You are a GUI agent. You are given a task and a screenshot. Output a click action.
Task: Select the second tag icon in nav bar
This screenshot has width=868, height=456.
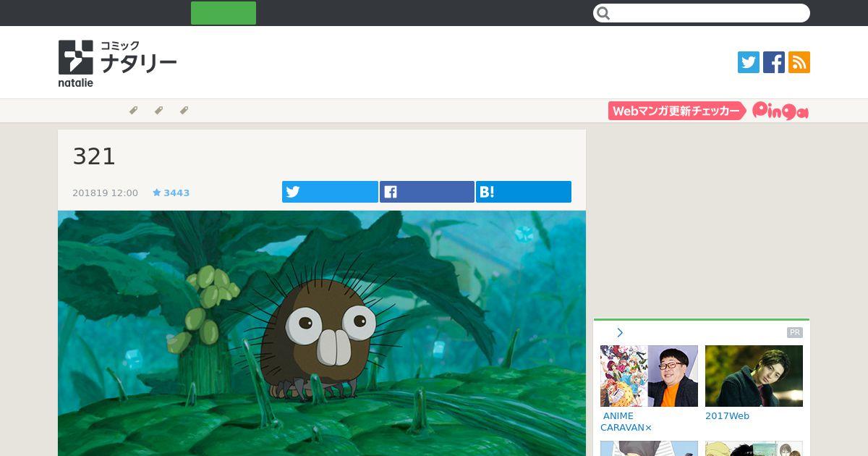coord(158,111)
